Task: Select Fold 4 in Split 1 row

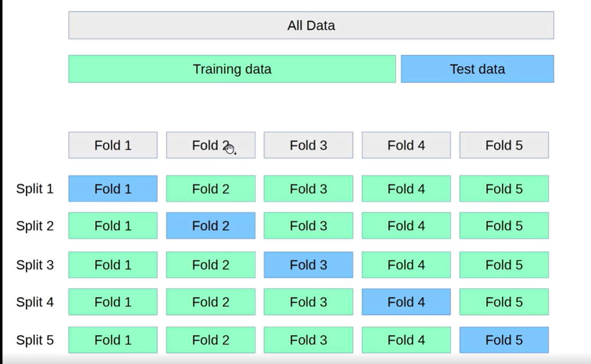Action: tap(406, 188)
